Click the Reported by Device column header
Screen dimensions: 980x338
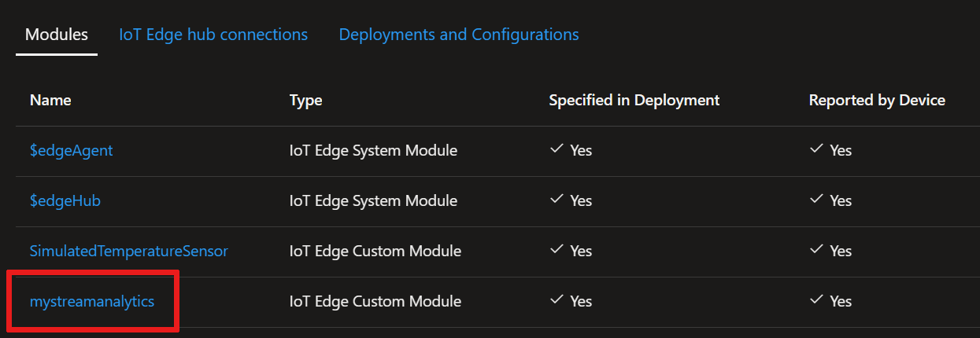(x=877, y=100)
